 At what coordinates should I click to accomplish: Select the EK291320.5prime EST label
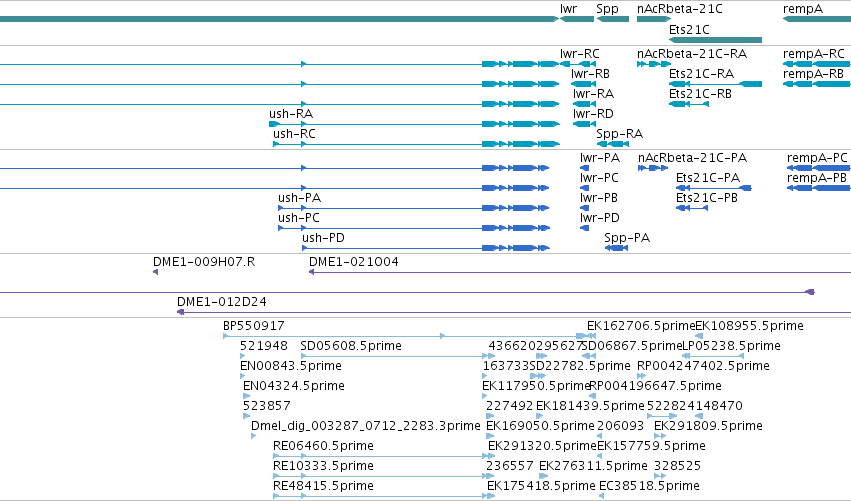pos(542,446)
